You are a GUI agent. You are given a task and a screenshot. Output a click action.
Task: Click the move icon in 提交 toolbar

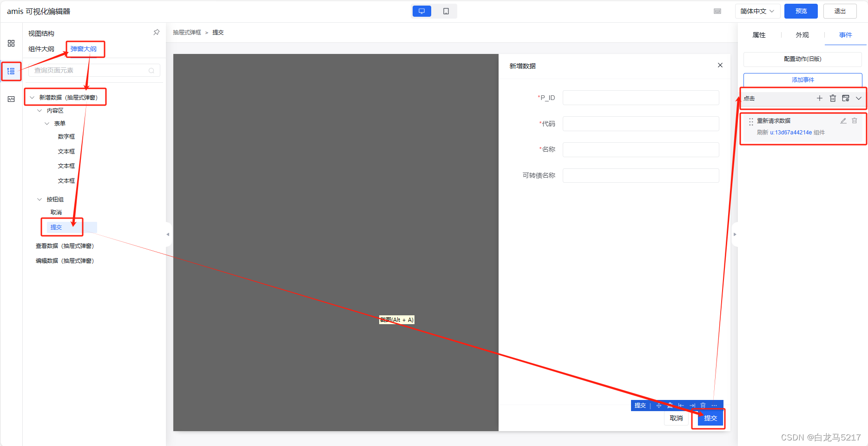(658, 406)
